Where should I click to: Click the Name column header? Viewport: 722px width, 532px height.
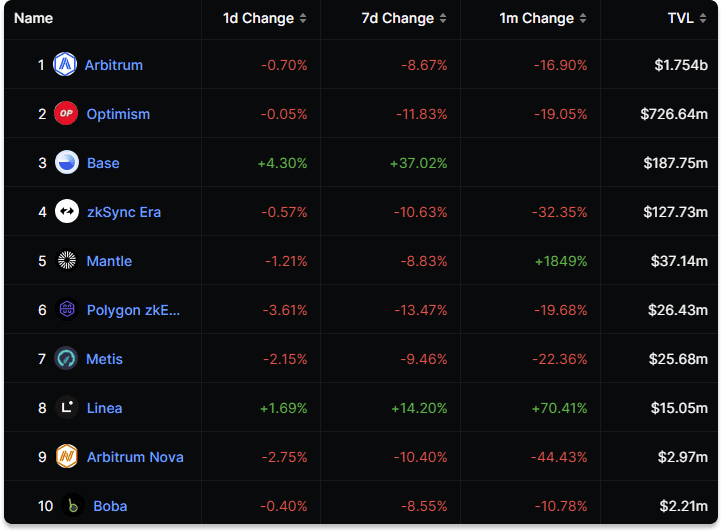pyautogui.click(x=33, y=18)
